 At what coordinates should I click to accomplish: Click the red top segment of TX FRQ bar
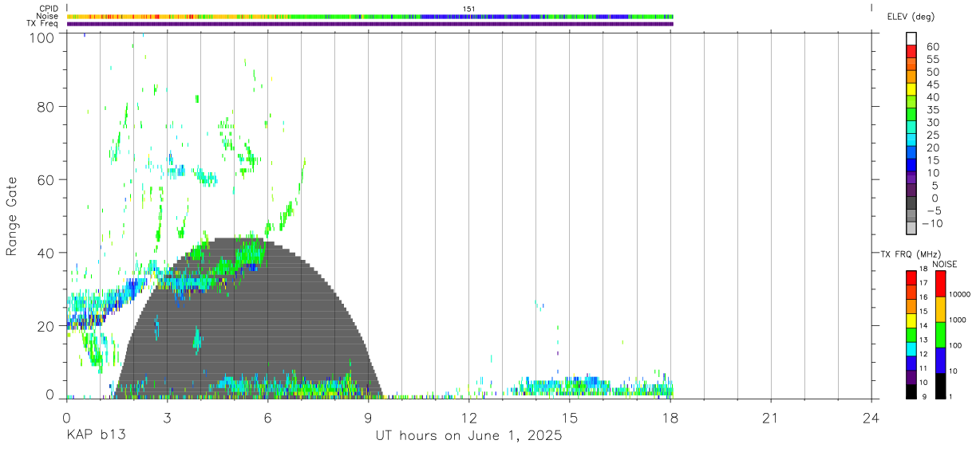tap(911, 277)
